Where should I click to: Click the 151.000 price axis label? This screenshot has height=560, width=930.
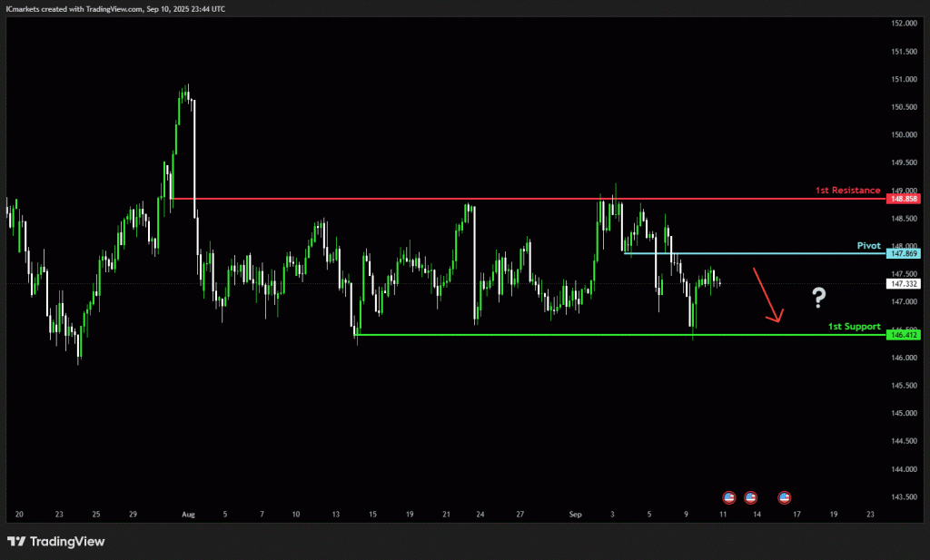pyautogui.click(x=904, y=79)
